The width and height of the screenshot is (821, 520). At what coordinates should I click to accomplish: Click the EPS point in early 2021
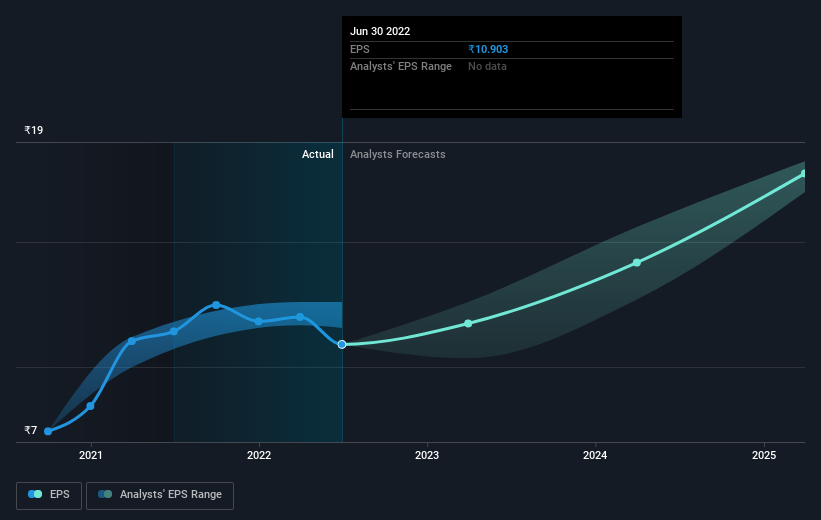(x=132, y=341)
